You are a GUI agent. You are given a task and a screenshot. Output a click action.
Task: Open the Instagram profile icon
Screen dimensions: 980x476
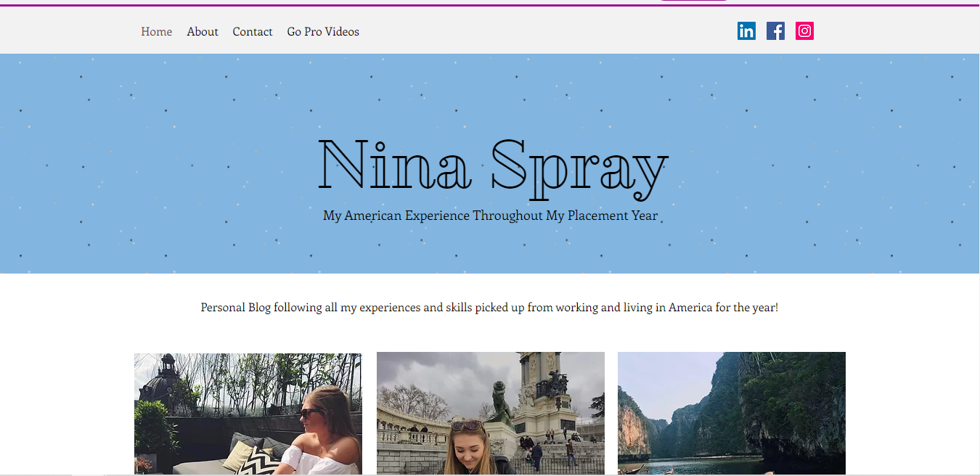804,30
